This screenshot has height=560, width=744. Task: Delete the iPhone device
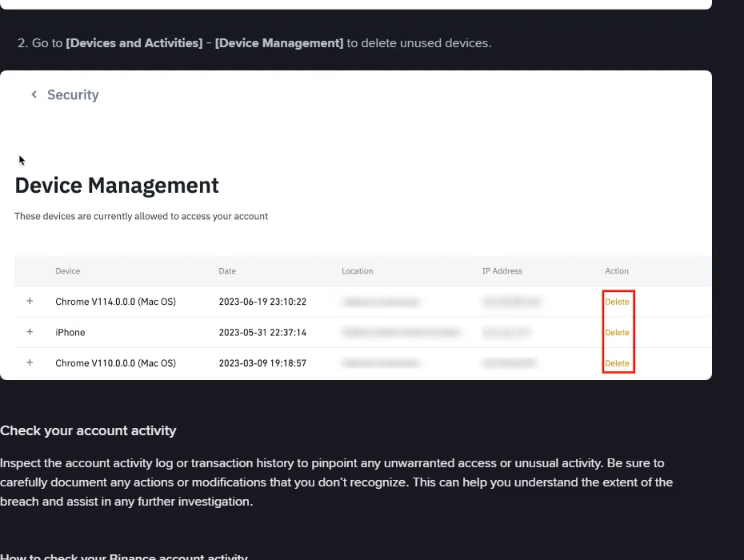(x=617, y=333)
